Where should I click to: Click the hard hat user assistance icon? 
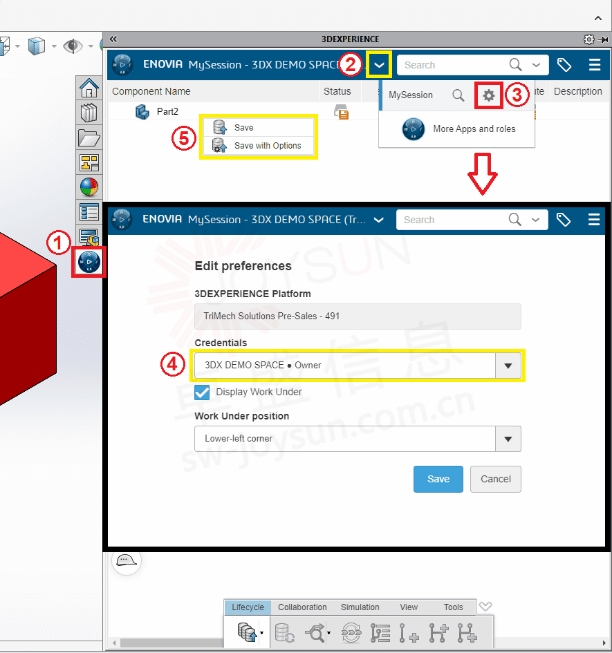pos(126,561)
